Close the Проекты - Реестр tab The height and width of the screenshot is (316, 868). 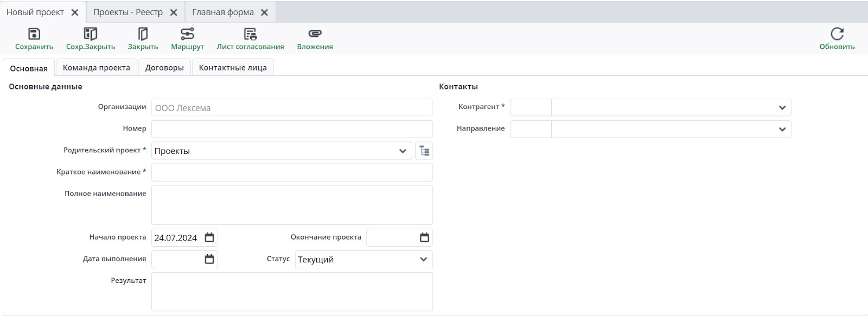[x=174, y=12]
